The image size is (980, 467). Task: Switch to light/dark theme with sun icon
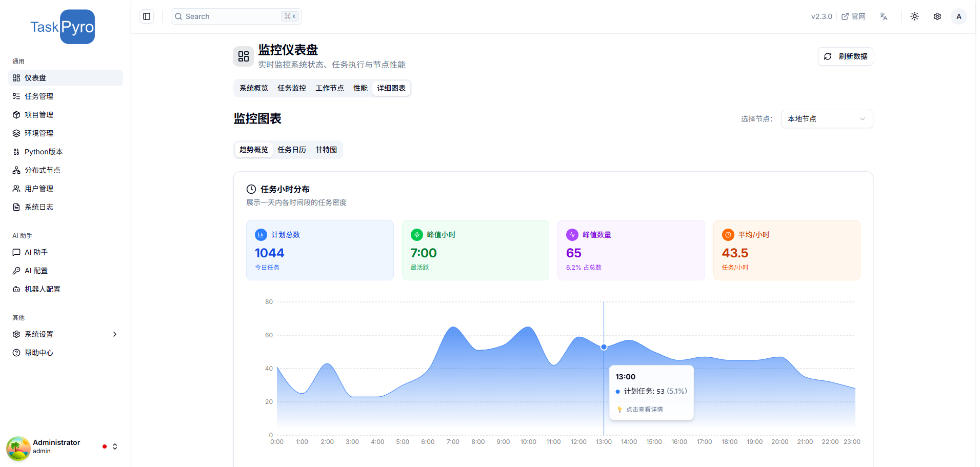coord(914,16)
